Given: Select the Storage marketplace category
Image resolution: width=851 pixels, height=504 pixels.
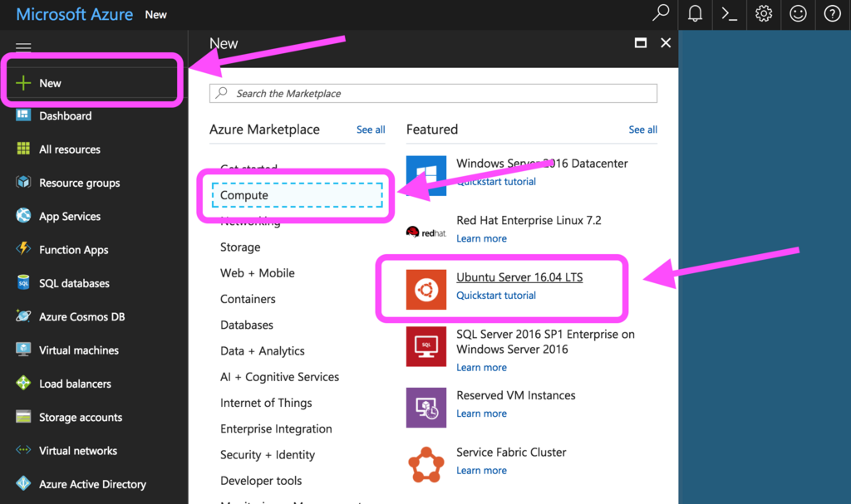Looking at the screenshot, I should [240, 247].
